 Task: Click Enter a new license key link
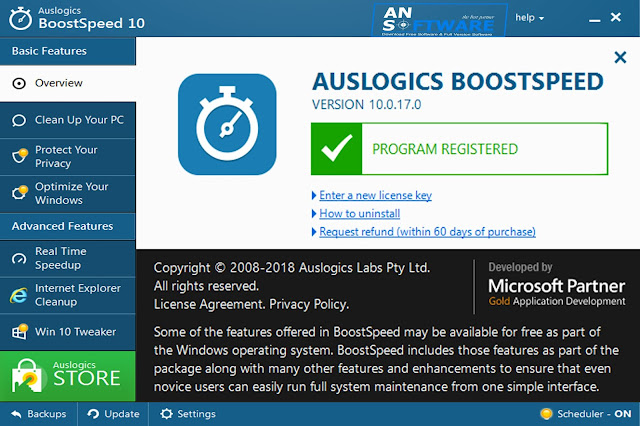[376, 195]
